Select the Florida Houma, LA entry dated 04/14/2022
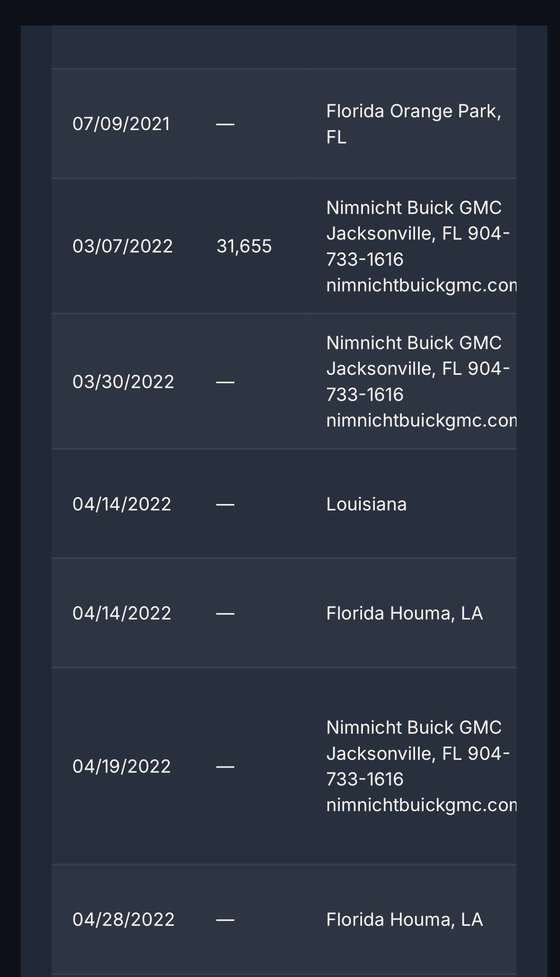 404,613
